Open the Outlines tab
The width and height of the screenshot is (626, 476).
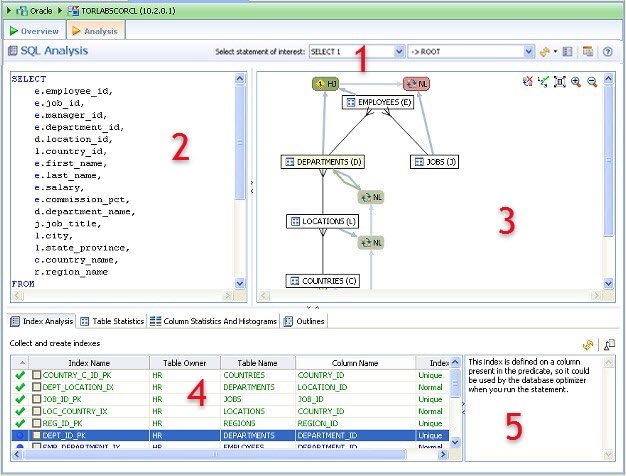304,321
